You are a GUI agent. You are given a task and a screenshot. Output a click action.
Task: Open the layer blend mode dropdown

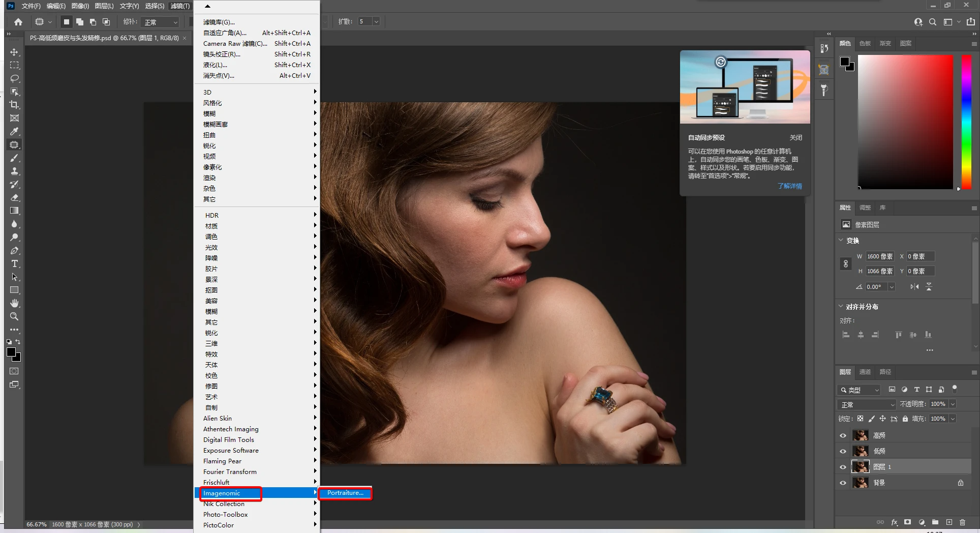pos(866,404)
